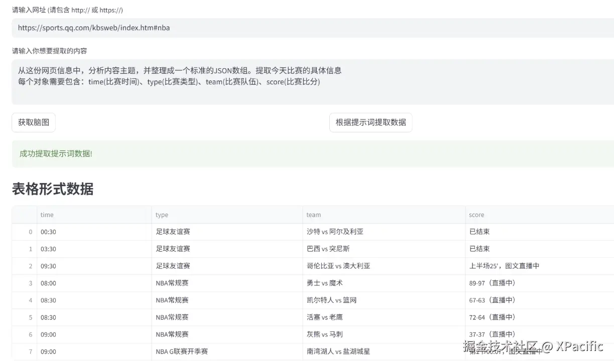The height and width of the screenshot is (364, 614).
Task: Select the 请输入你想要提取的内容 label
Action: (49, 51)
